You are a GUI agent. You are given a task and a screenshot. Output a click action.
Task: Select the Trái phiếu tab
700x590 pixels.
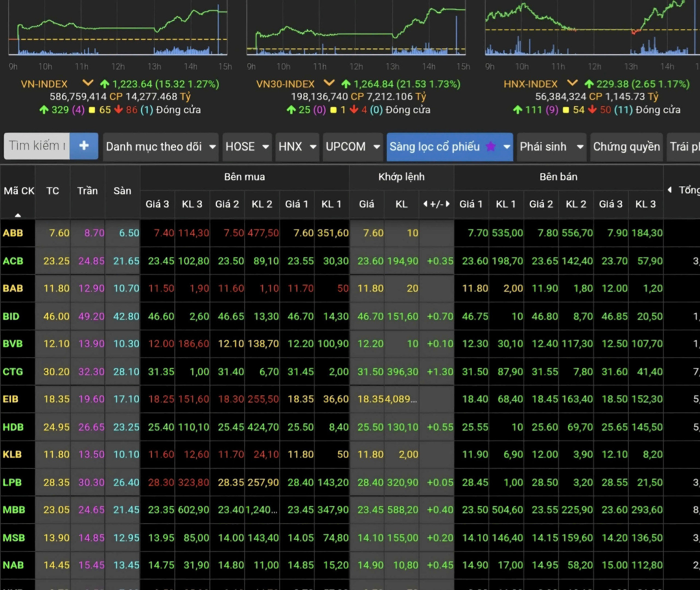click(684, 147)
